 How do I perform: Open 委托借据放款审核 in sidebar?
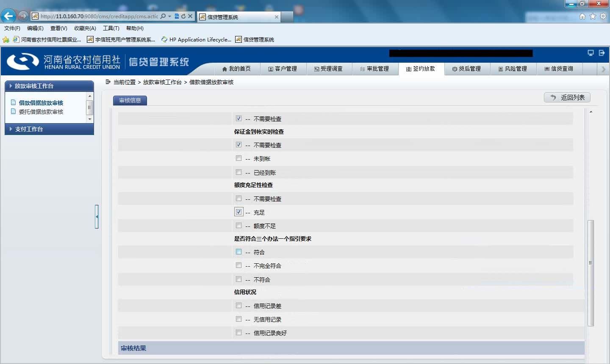click(41, 112)
